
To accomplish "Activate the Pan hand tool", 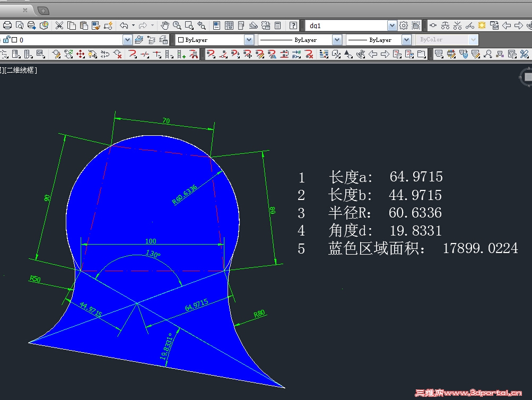I will tap(165, 25).
